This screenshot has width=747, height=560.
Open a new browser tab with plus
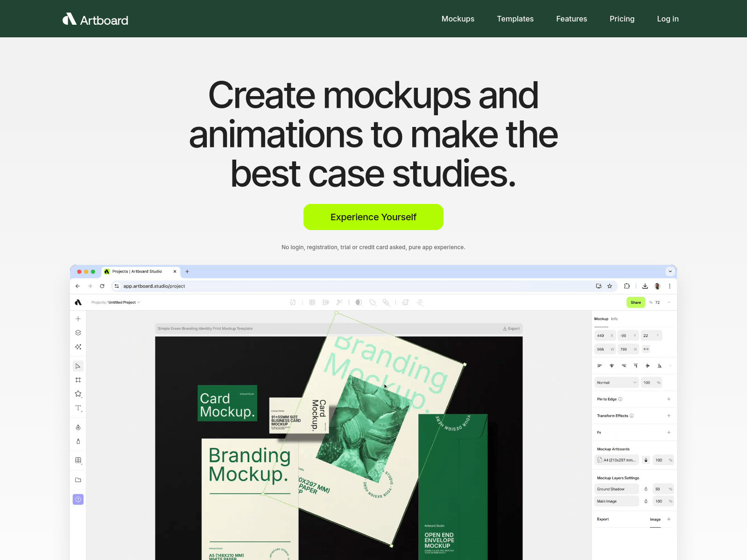[187, 272]
